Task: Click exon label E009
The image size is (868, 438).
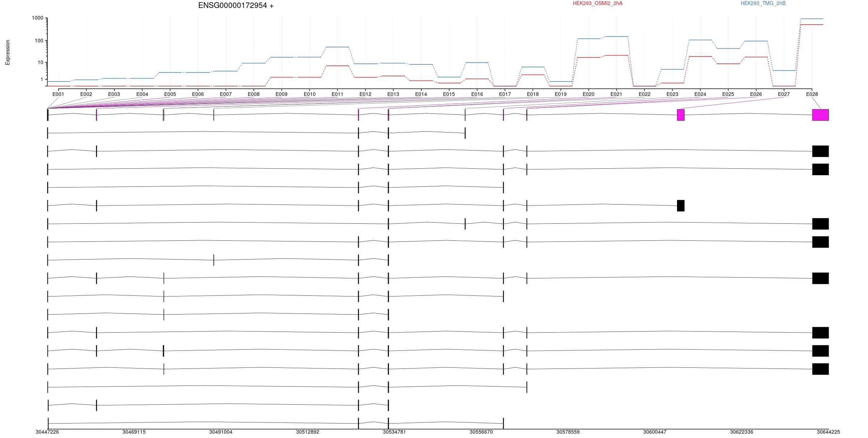Action: click(281, 94)
